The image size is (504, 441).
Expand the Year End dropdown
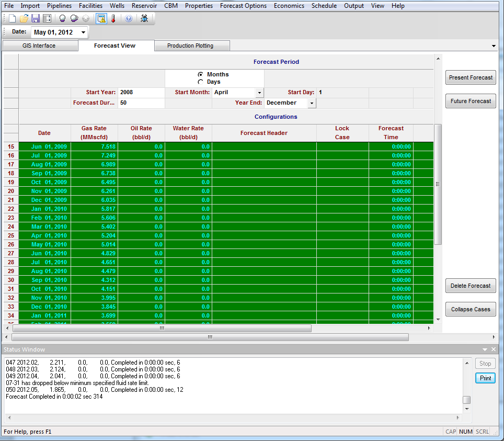pyautogui.click(x=312, y=103)
